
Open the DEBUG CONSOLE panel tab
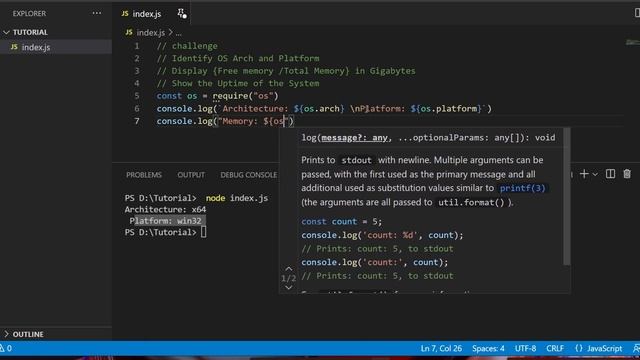pos(249,175)
